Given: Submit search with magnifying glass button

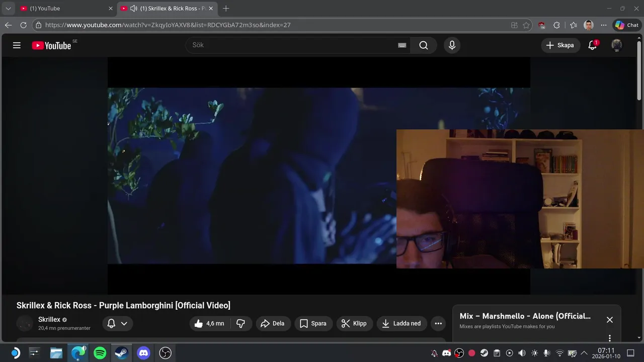Looking at the screenshot, I should pos(424,45).
